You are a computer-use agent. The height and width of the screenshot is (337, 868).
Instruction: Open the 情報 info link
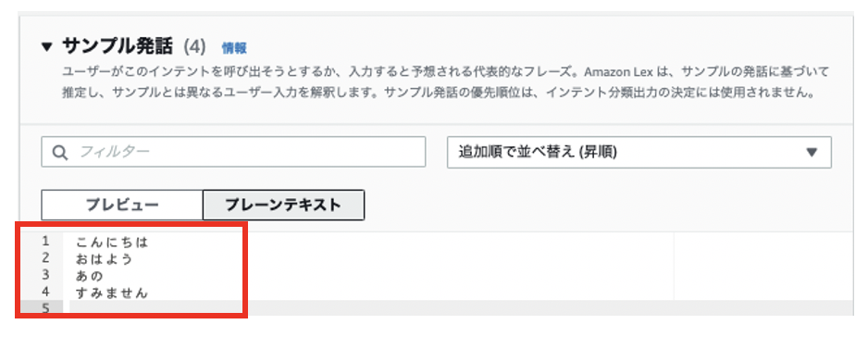[234, 48]
